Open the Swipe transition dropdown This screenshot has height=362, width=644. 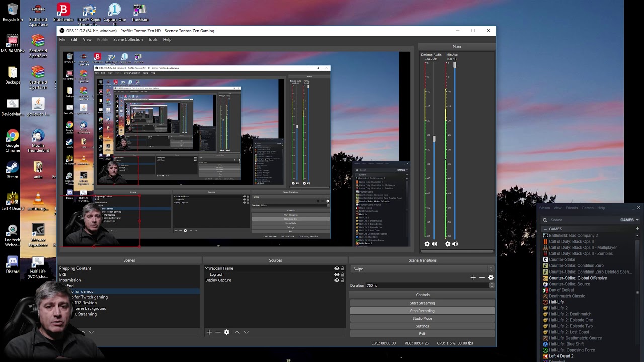pos(423,269)
